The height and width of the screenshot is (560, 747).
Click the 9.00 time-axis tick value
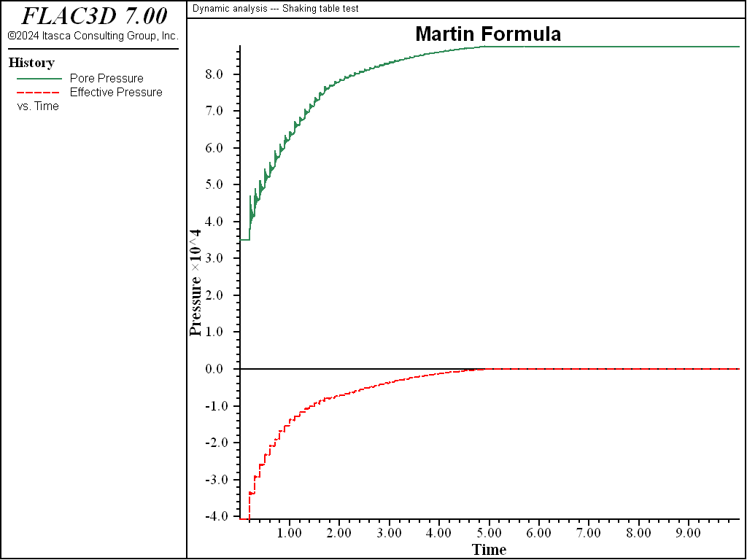tap(689, 532)
